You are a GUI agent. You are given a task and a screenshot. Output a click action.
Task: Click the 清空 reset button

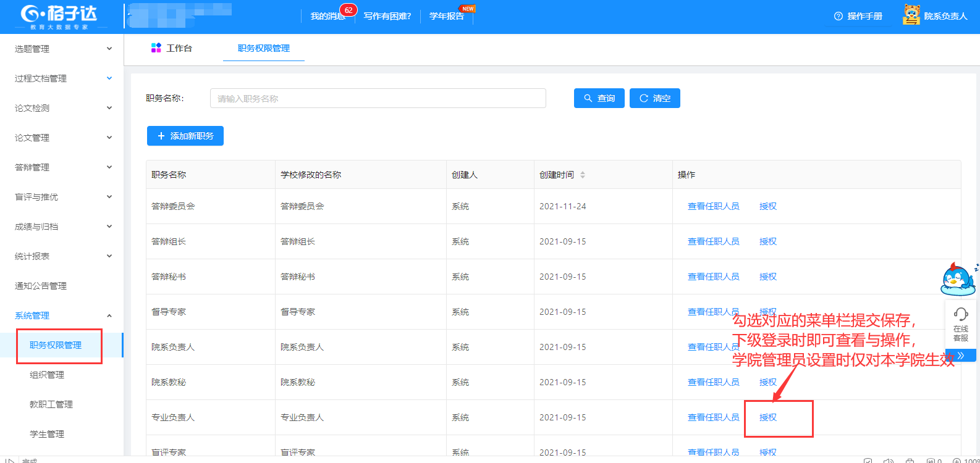point(654,98)
